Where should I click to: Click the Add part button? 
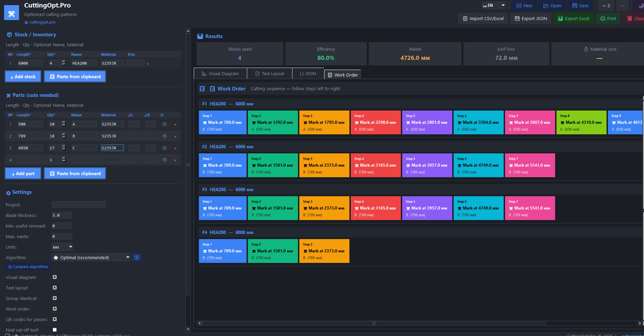[x=23, y=173]
